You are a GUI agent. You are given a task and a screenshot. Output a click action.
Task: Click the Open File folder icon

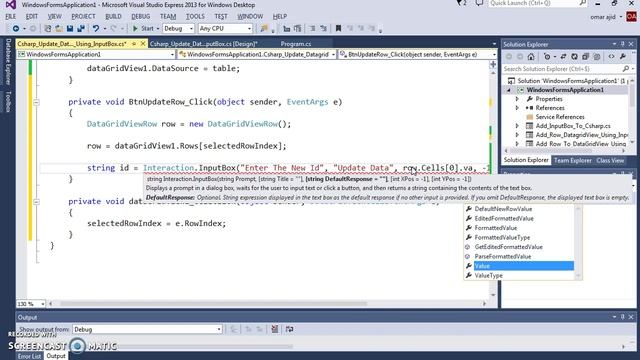click(x=59, y=29)
